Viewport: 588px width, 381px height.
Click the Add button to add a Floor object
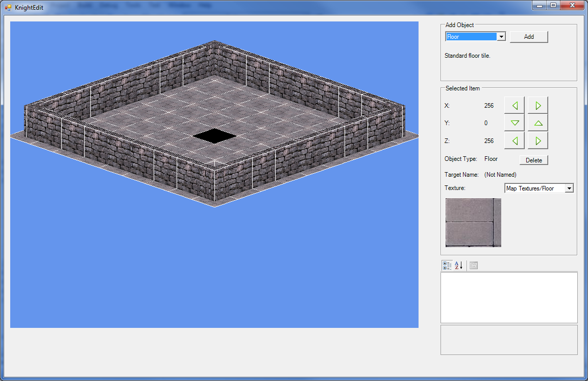pos(529,36)
